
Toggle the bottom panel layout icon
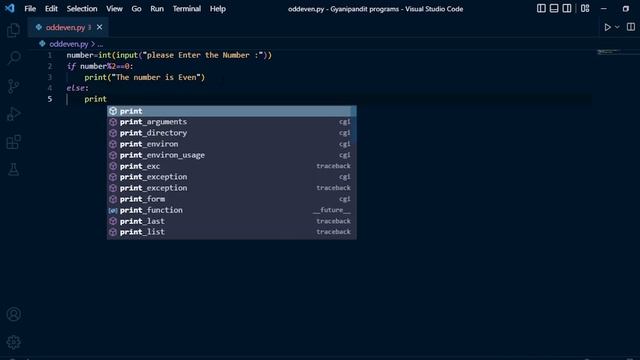(554, 9)
